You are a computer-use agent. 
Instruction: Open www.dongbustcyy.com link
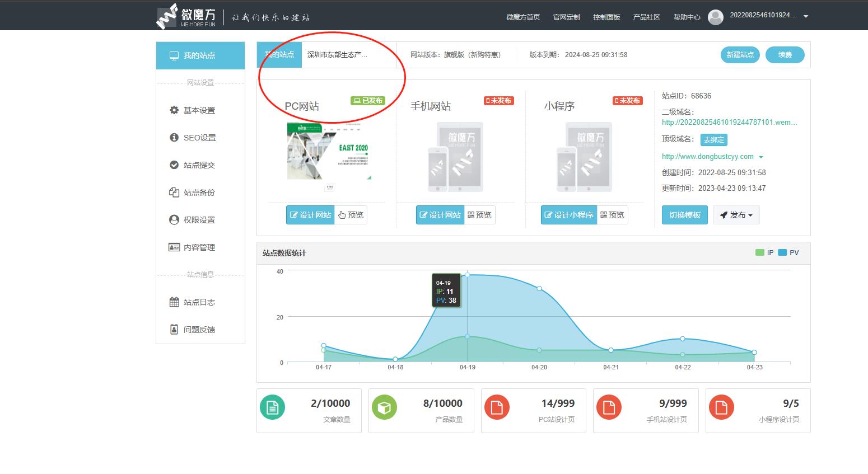(708, 157)
